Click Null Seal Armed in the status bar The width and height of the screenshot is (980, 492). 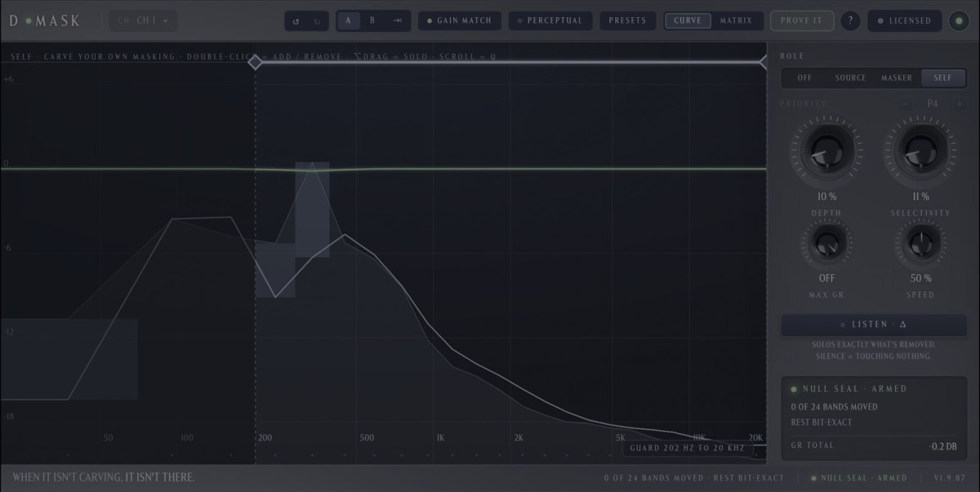[858, 478]
